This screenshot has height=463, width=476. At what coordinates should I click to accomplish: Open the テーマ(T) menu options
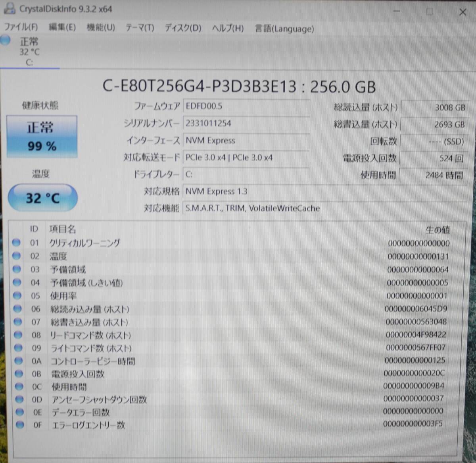point(139,28)
